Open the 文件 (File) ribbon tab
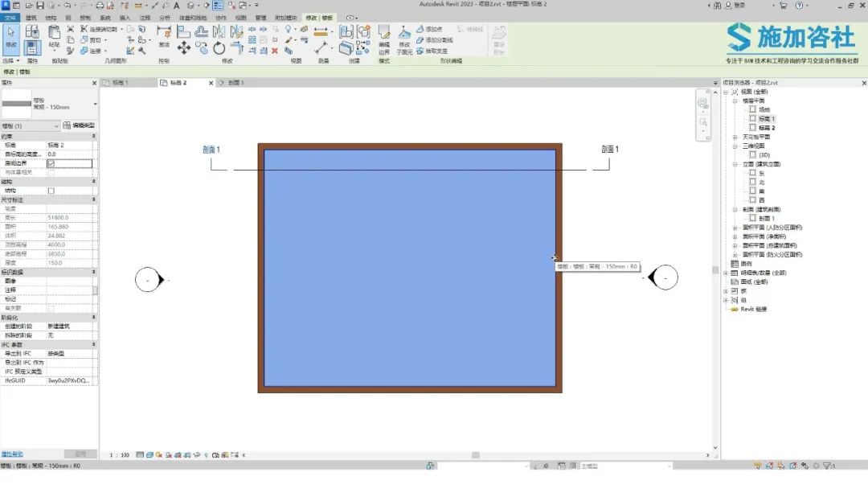The width and height of the screenshot is (868, 489). click(10, 18)
